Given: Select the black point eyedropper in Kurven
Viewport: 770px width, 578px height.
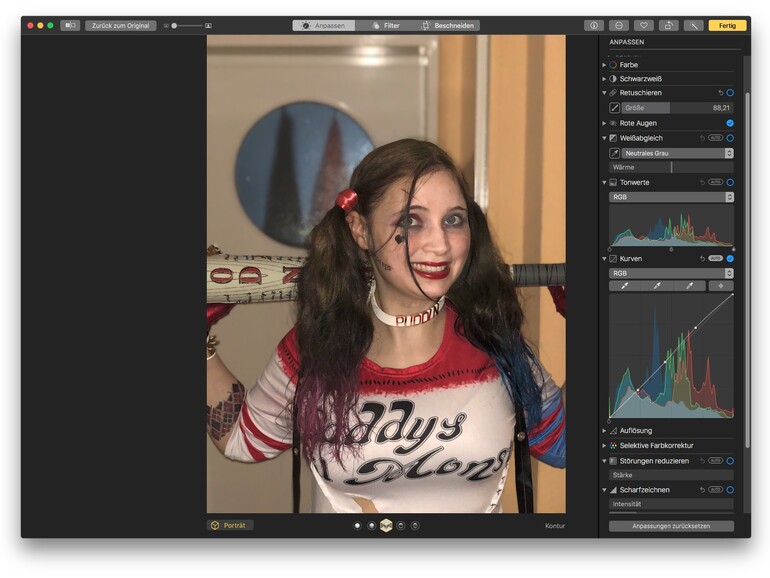Looking at the screenshot, I should (626, 286).
